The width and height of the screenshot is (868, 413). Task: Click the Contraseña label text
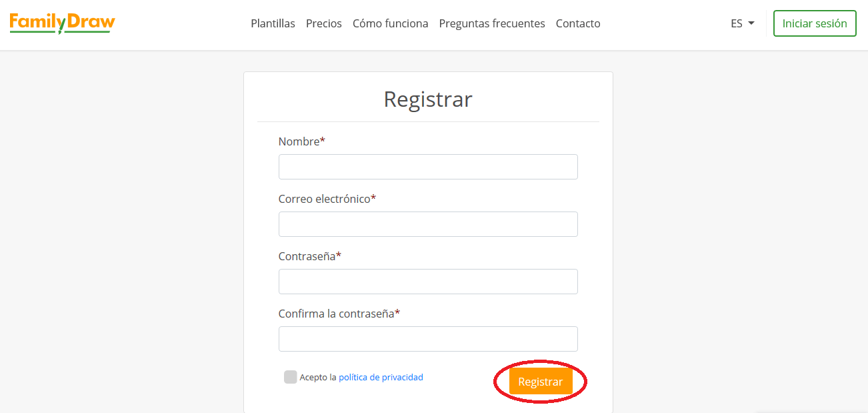click(307, 256)
